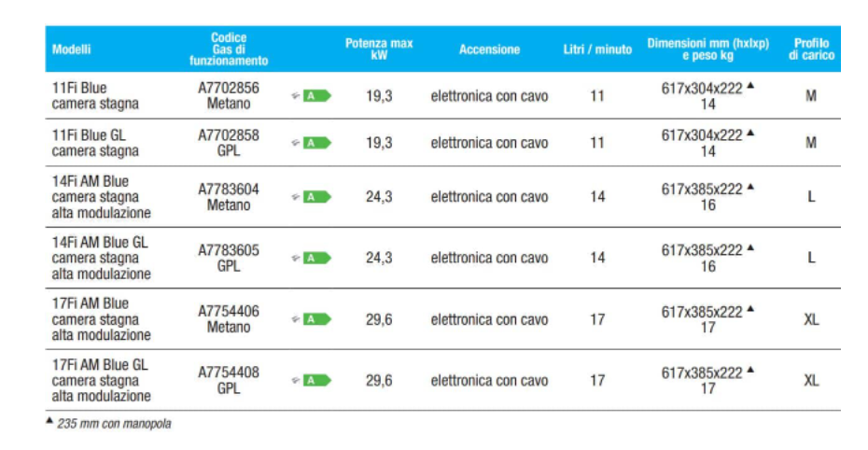This screenshot has height=450, width=868.
Task: Click the XL load profile in the A7754408 row
Action: pos(811,380)
